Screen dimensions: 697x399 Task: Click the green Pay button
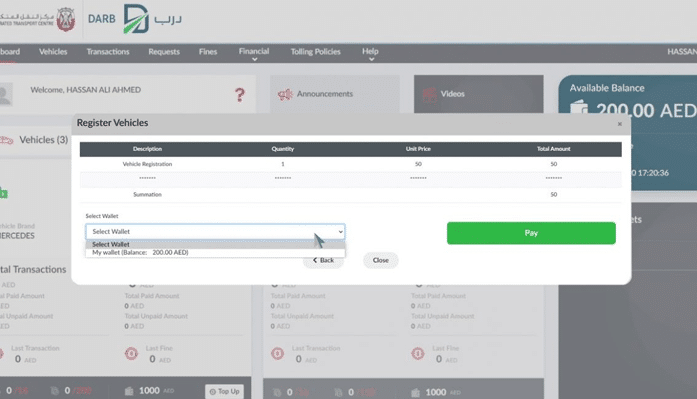pyautogui.click(x=531, y=233)
